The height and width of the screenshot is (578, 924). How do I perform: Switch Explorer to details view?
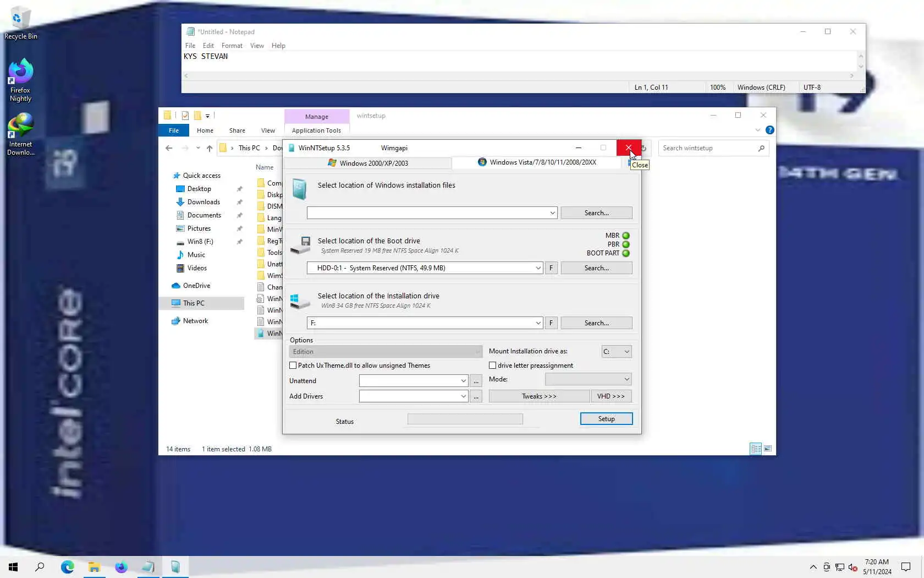(x=756, y=449)
